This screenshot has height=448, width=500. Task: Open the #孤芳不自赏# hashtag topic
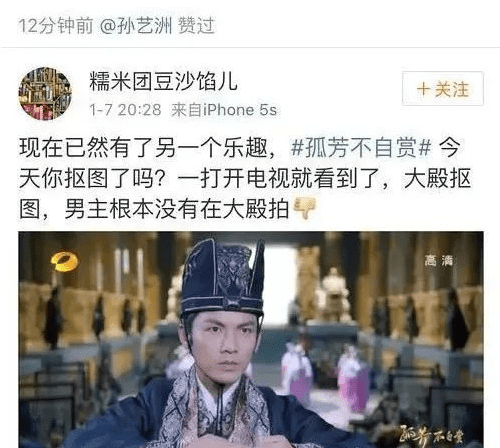pyautogui.click(x=361, y=148)
